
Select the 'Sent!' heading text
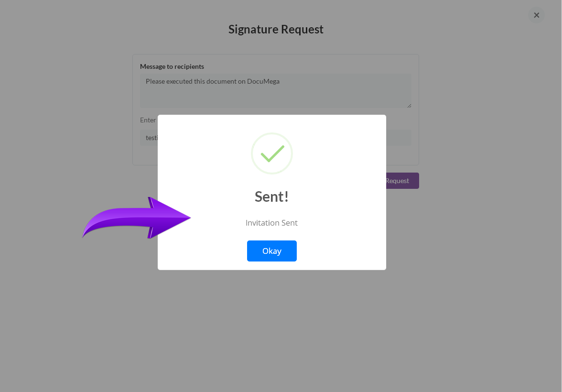click(271, 196)
